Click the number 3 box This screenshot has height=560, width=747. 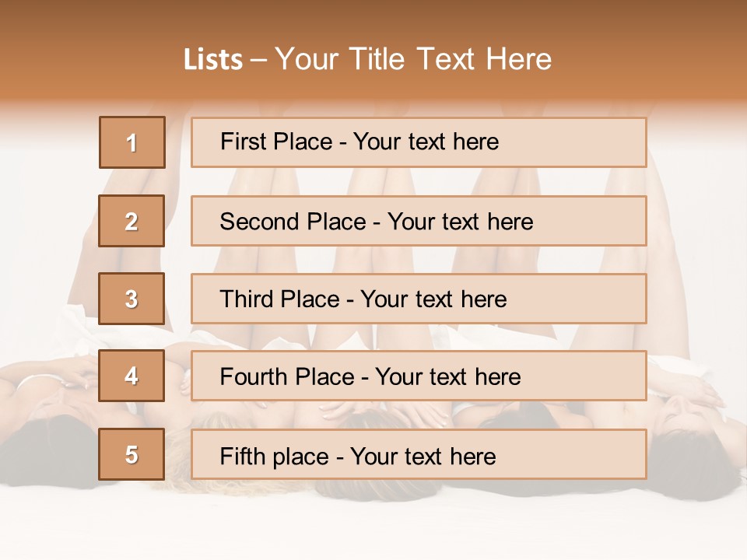tap(132, 299)
